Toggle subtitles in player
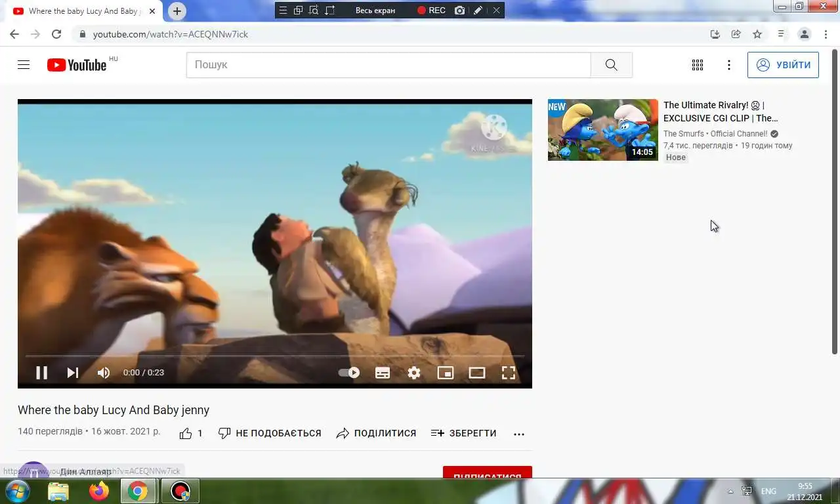 (383, 373)
